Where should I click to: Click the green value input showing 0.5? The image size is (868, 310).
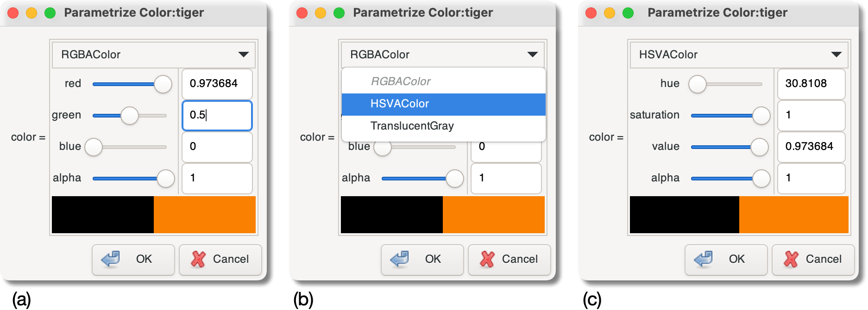(x=216, y=115)
